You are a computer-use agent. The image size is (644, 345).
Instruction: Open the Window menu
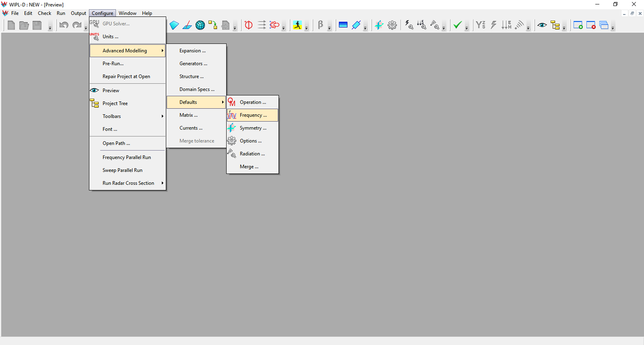tap(127, 13)
